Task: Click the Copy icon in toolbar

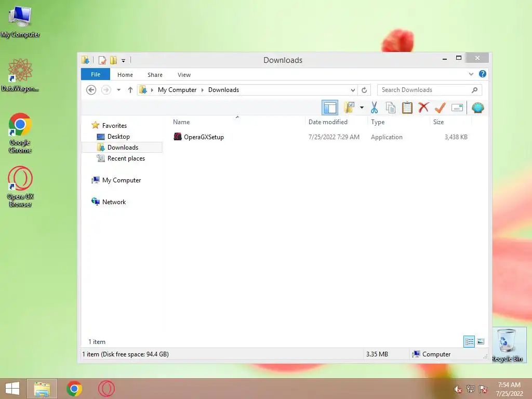Action: click(x=391, y=108)
